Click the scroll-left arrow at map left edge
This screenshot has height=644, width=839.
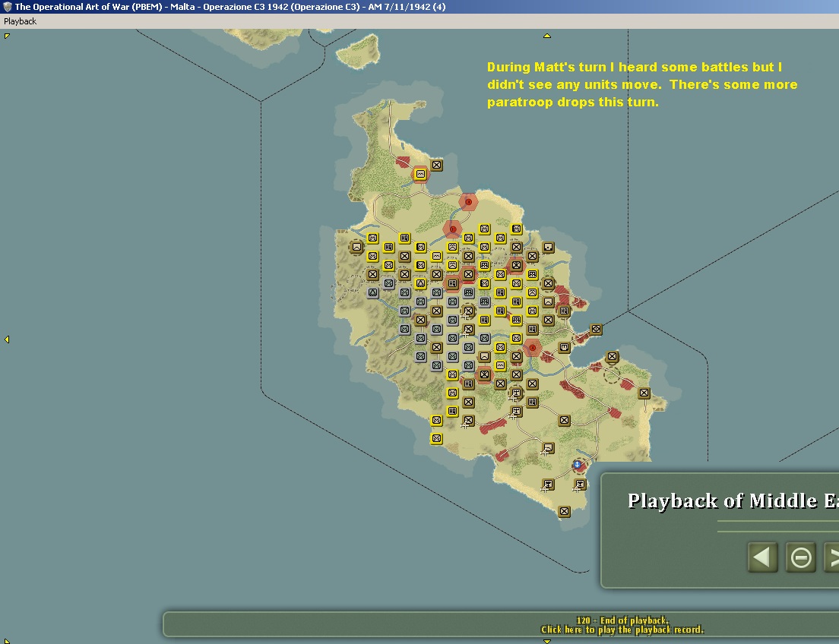click(6, 339)
